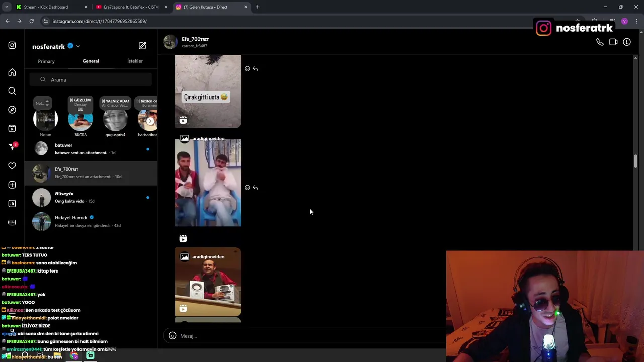Screen dimensions: 644x362
Task: Open the Reels icon in the sidebar
Action: click(12, 128)
